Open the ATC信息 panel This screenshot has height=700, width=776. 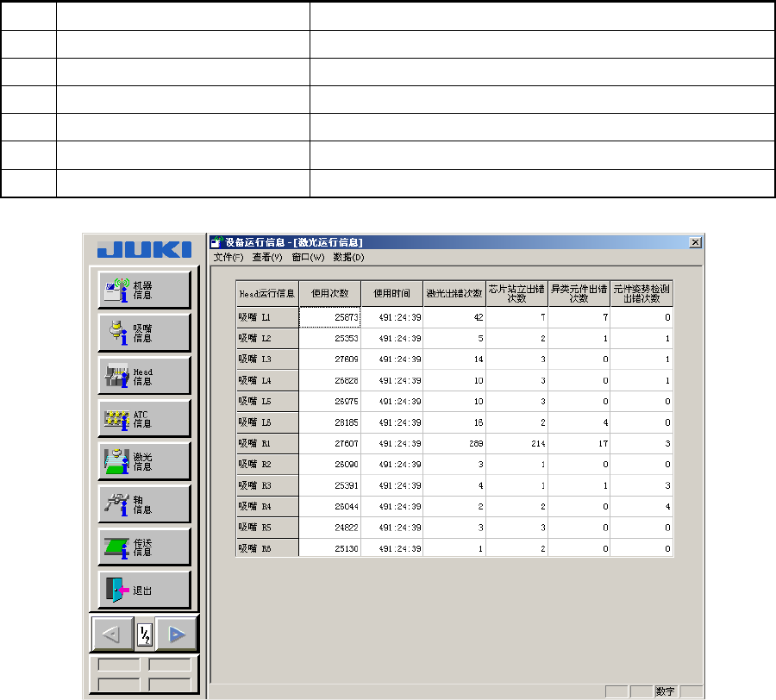point(144,418)
